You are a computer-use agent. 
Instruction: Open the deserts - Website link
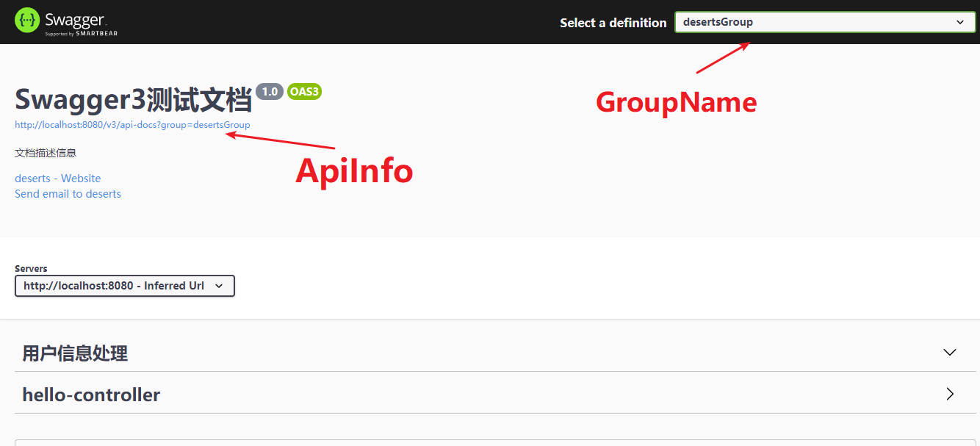coord(58,179)
